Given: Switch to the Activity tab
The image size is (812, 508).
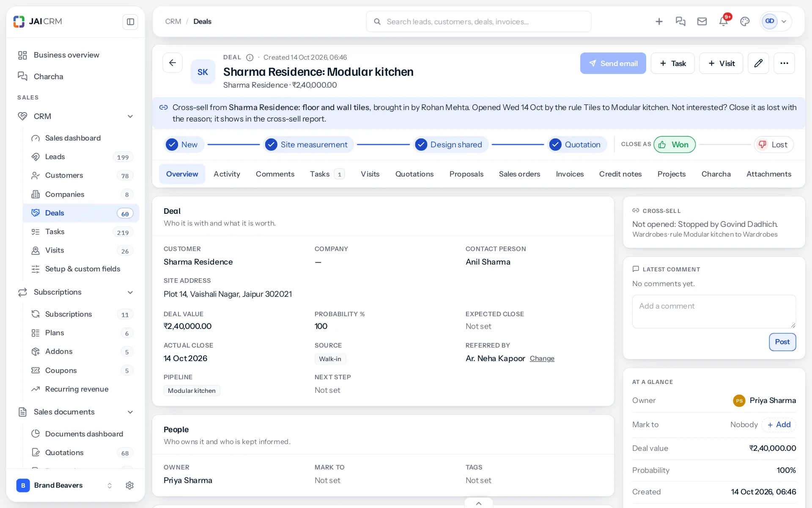Looking at the screenshot, I should tap(227, 174).
